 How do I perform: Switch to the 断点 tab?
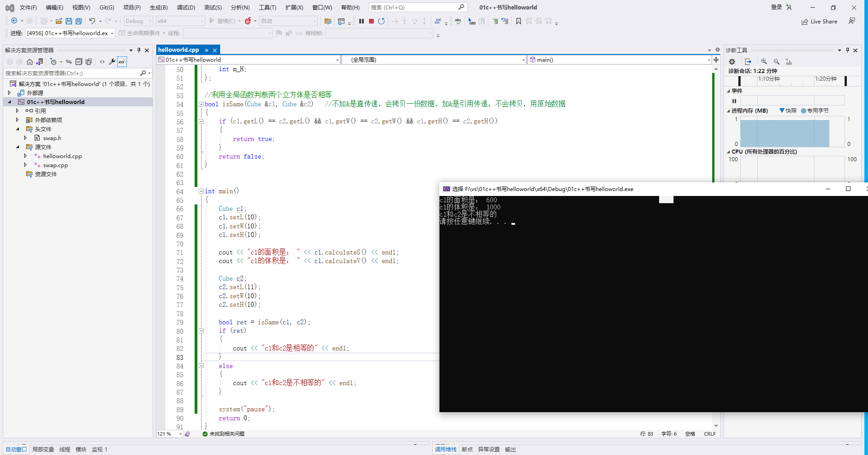click(467, 449)
